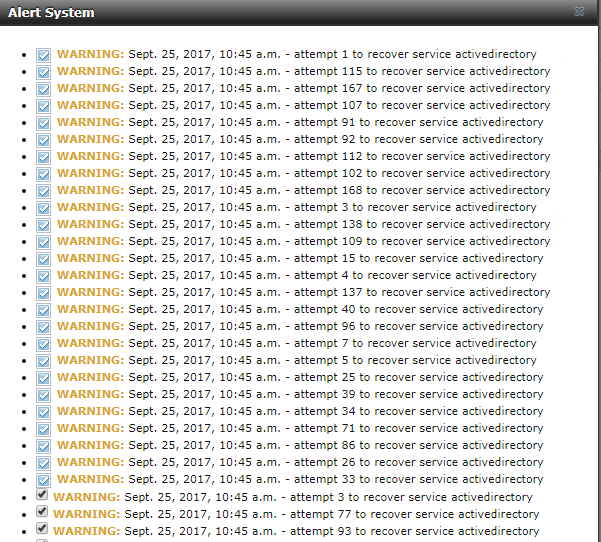The image size is (601, 542).
Task: Toggle the attempt 7 warning checkbox
Action: coord(43,344)
